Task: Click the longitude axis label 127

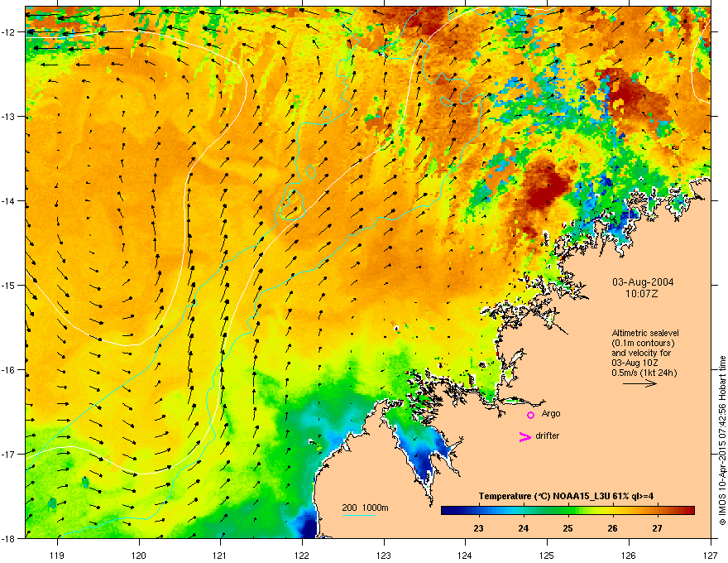Action: click(711, 555)
